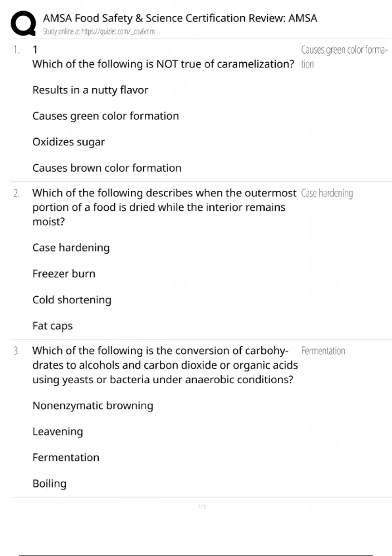Select the "Oxidizes sugar" option
This screenshot has width=392, height=556.
(x=69, y=142)
